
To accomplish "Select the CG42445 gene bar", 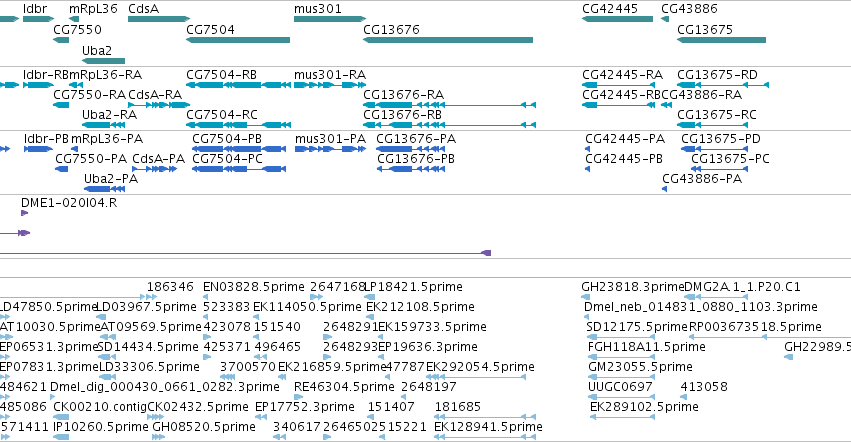I will pos(617,19).
